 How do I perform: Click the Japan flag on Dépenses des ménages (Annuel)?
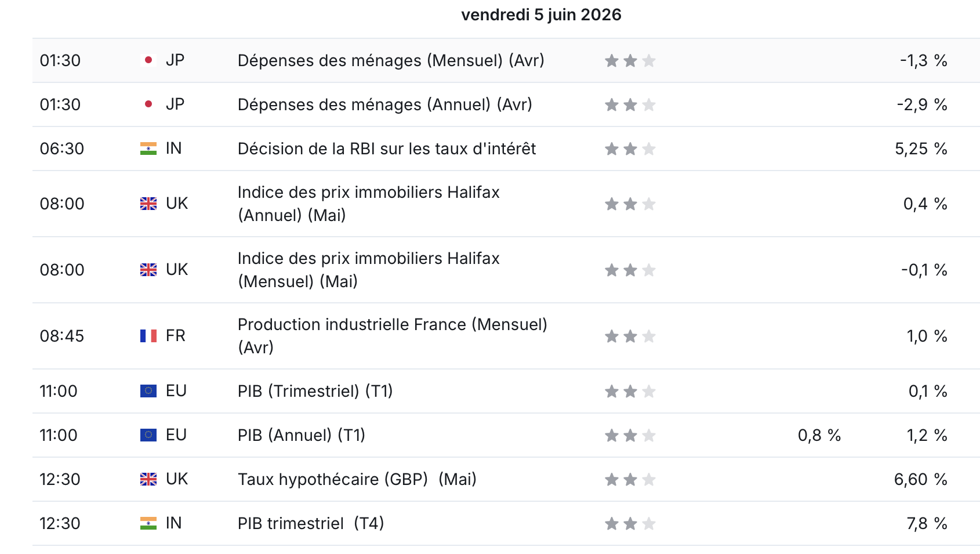(x=148, y=104)
